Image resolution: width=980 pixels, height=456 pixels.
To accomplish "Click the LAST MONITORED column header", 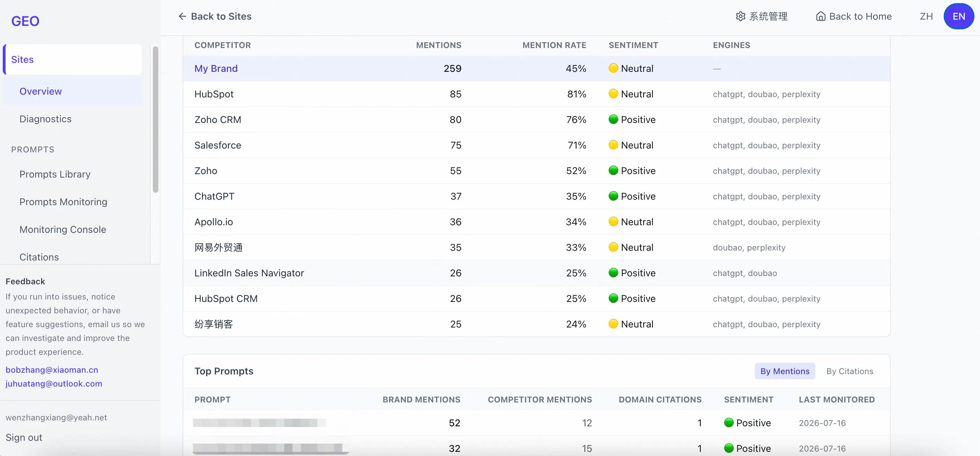I will pos(836,400).
